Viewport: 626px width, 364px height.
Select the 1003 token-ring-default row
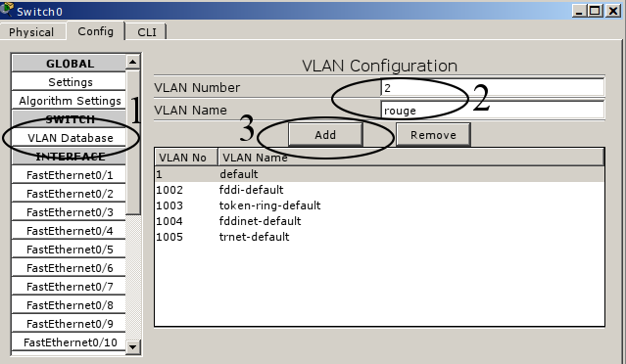[x=379, y=205]
